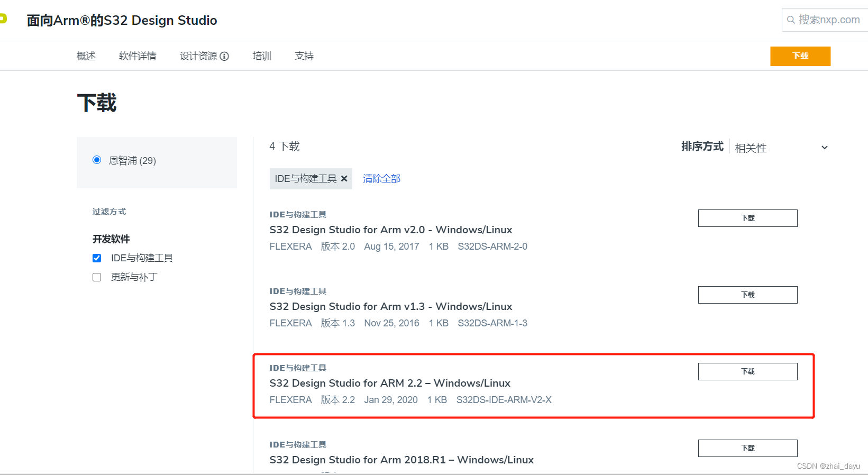
Task: Download S32 Design Studio for Arm 2018.R1
Action: 747,448
